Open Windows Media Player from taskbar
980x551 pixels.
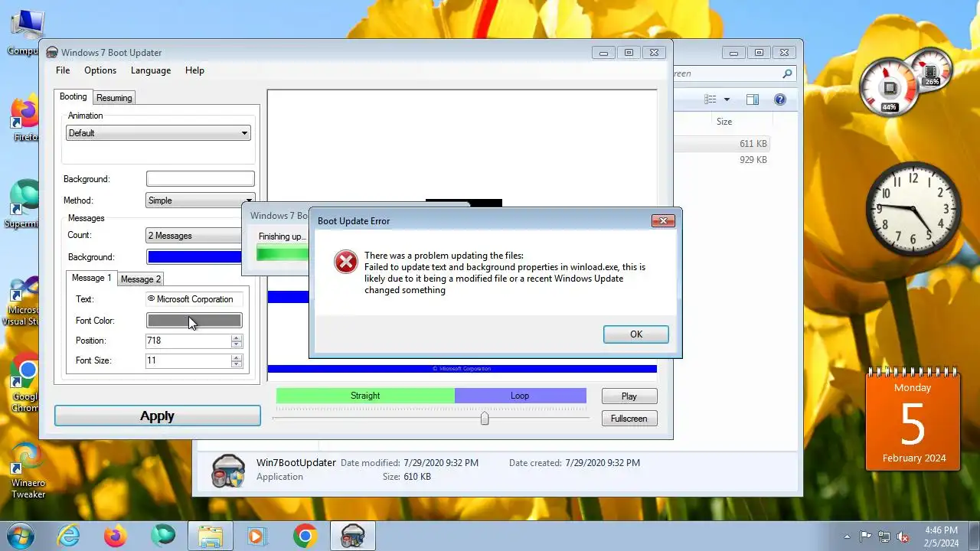pyautogui.click(x=258, y=536)
